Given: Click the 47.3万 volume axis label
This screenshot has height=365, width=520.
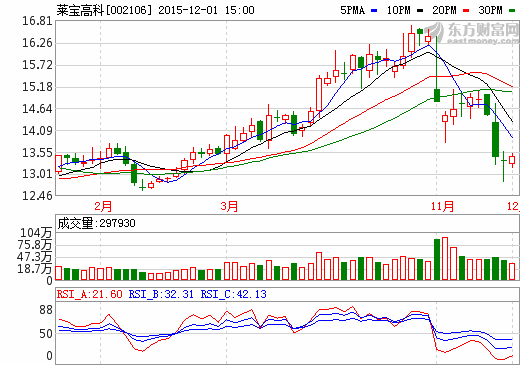Looking at the screenshot, I should (x=35, y=257).
